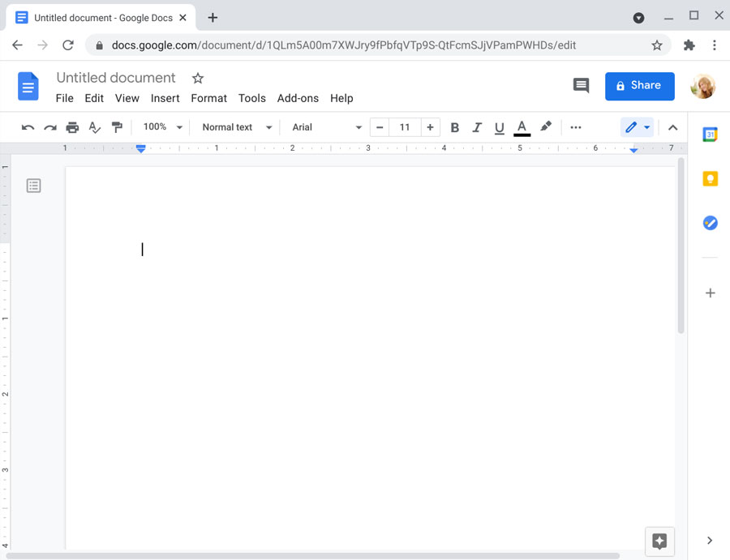Star the document

point(197,78)
